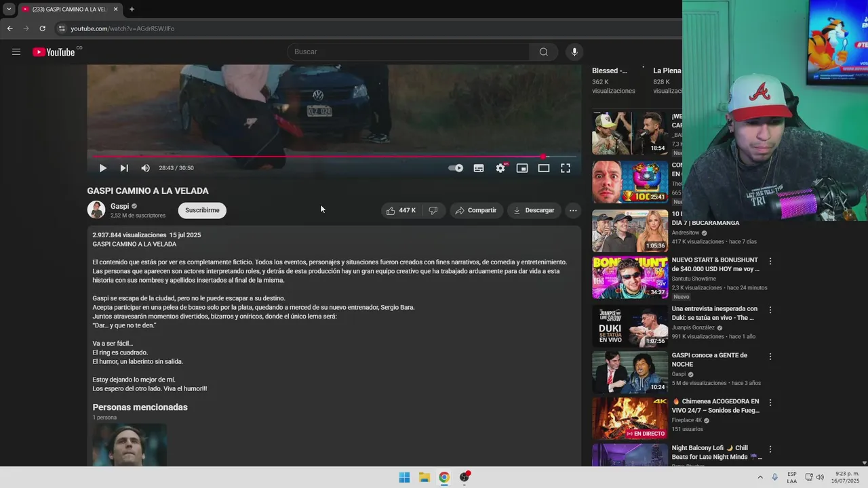Toggle subtitles in the player
The height and width of the screenshot is (488, 868).
(479, 168)
